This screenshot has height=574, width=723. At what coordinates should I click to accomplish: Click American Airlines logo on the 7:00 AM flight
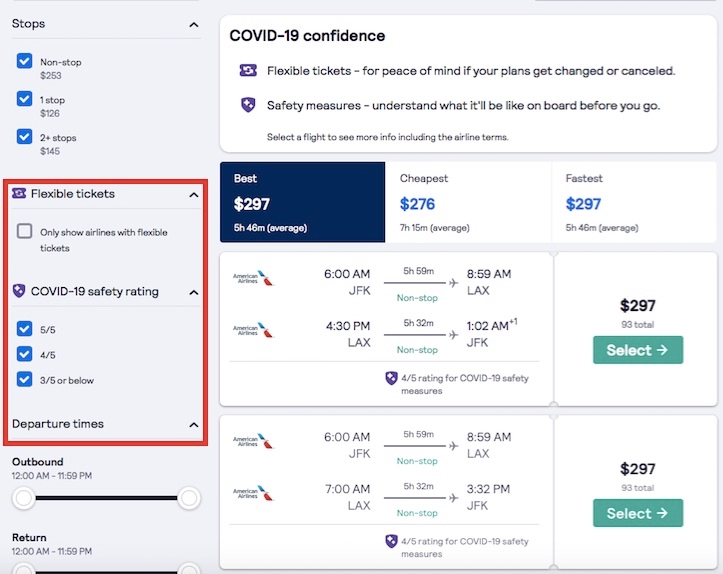point(253,494)
